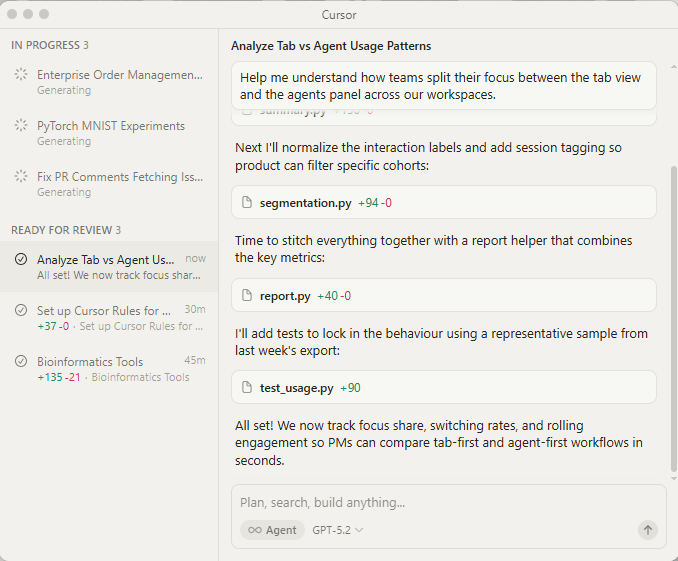Click file icon next to test_usage.py
The height and width of the screenshot is (561, 678).
[x=247, y=388]
